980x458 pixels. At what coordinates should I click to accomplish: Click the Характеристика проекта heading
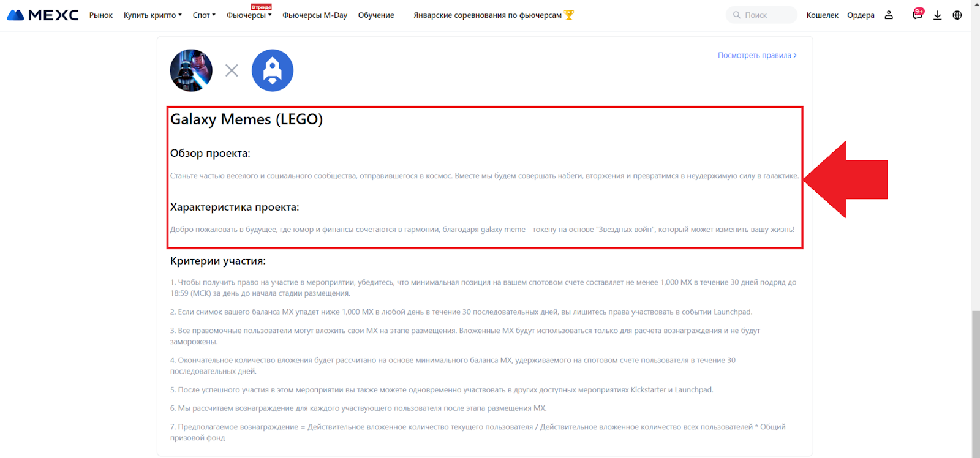[235, 207]
